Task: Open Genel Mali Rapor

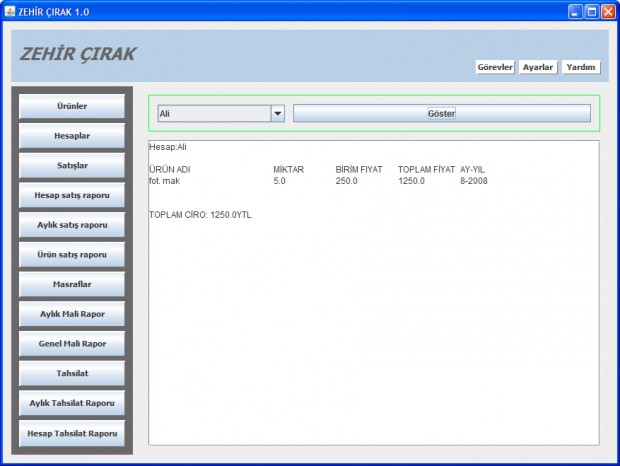Action: pos(72,343)
